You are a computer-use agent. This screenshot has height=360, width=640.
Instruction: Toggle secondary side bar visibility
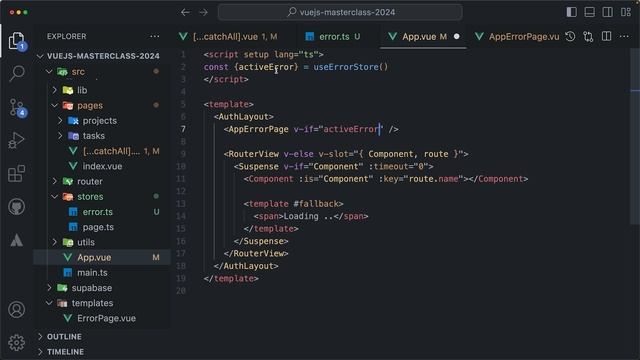click(607, 12)
